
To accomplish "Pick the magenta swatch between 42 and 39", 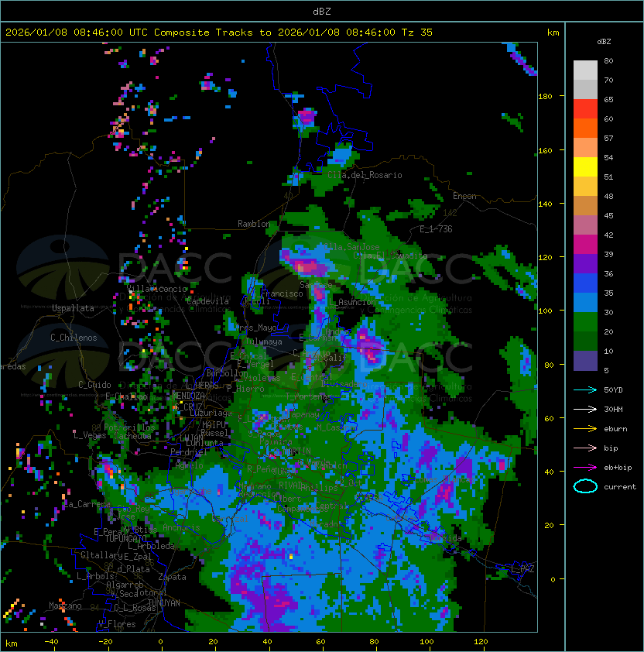I will (x=585, y=244).
